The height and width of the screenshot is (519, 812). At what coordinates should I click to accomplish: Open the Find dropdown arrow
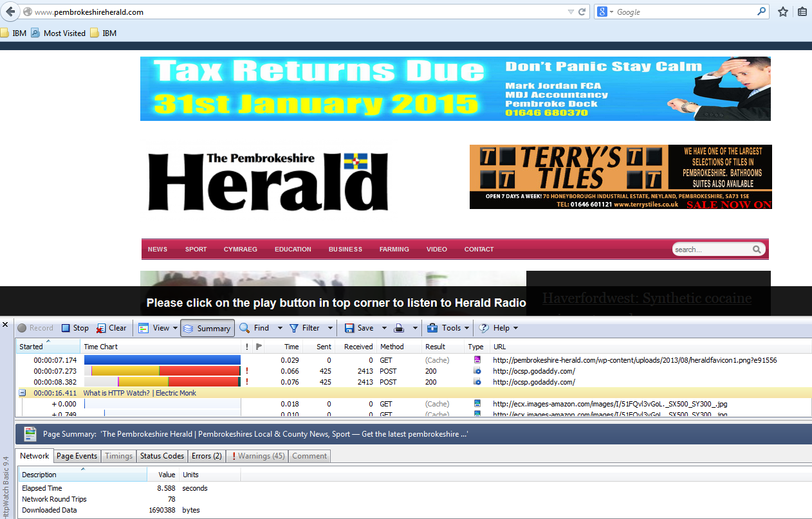(280, 328)
